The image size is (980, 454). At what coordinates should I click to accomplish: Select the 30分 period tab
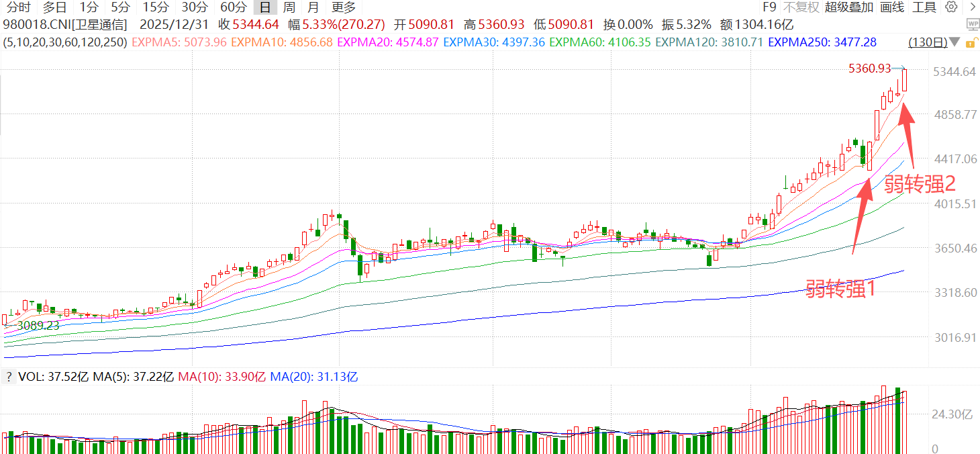(x=195, y=7)
